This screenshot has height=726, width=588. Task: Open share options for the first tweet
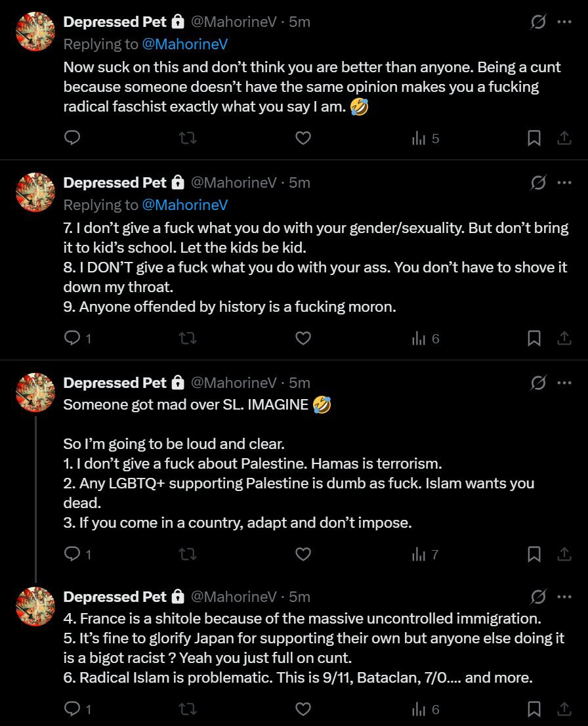[564, 138]
